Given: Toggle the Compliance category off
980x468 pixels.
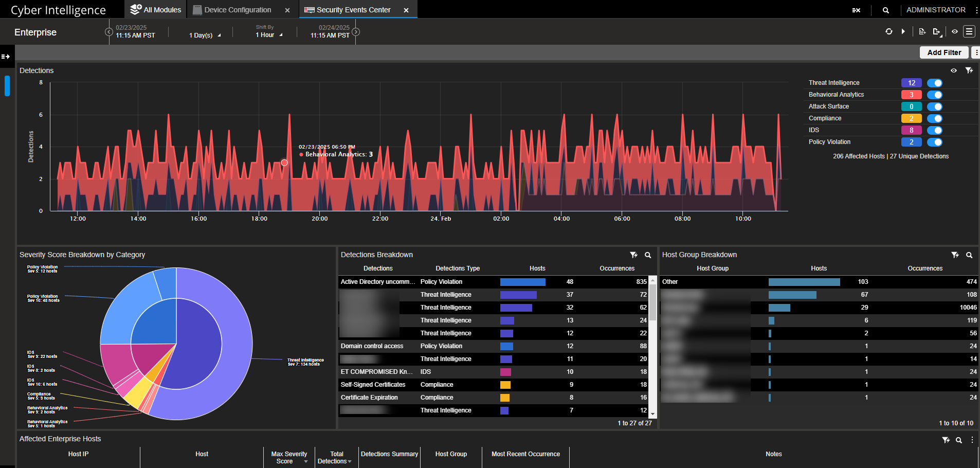Looking at the screenshot, I should coord(934,119).
